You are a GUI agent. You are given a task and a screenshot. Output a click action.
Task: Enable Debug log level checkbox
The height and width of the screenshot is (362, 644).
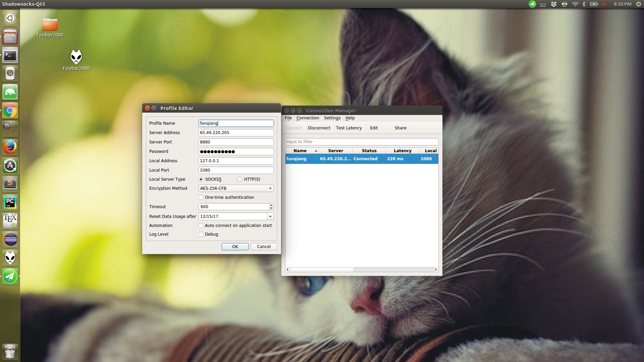tap(208, 234)
